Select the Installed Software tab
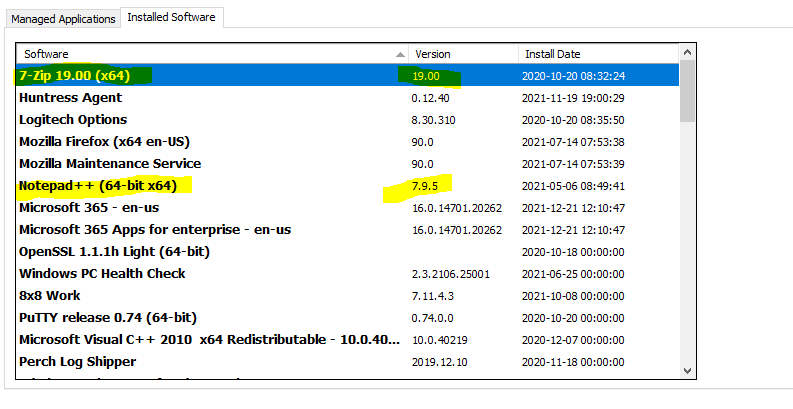 (x=172, y=18)
